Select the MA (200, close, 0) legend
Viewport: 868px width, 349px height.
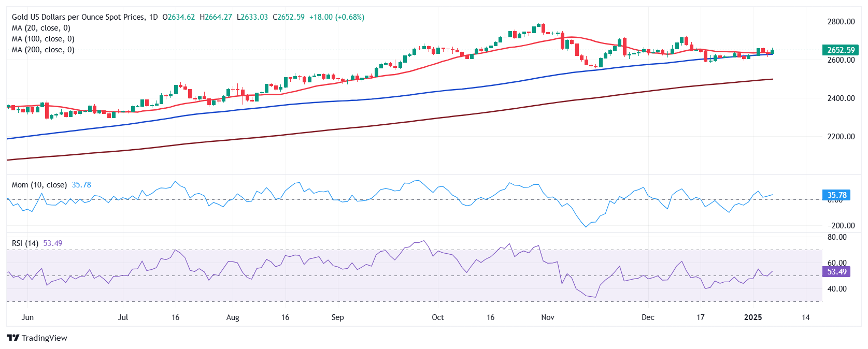(43, 50)
